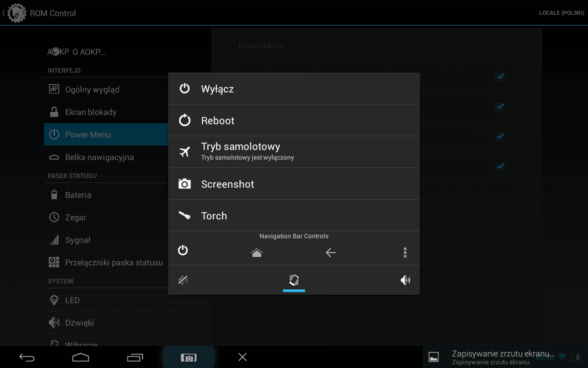Enable sound-on ringer mode icon
588x368 pixels.
tap(405, 280)
